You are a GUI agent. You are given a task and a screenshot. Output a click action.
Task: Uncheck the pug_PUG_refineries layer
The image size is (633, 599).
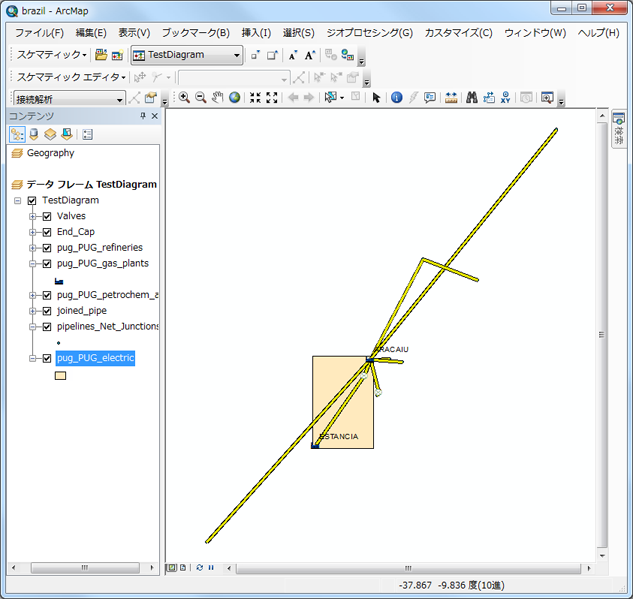tap(46, 248)
